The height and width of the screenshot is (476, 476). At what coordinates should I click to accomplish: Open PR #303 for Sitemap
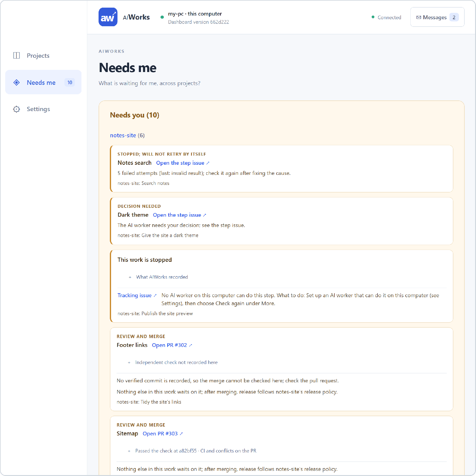coord(163,434)
